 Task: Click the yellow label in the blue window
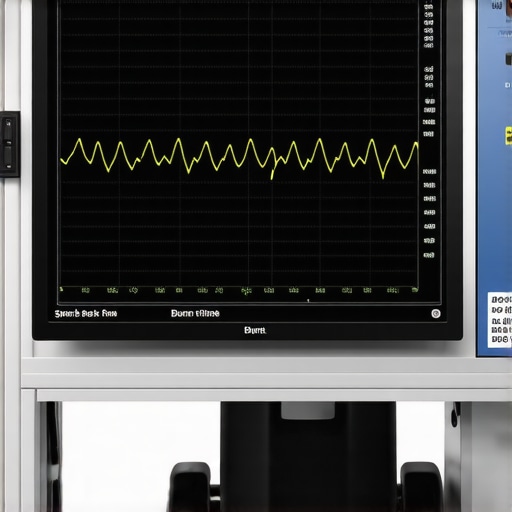pyautogui.click(x=509, y=136)
